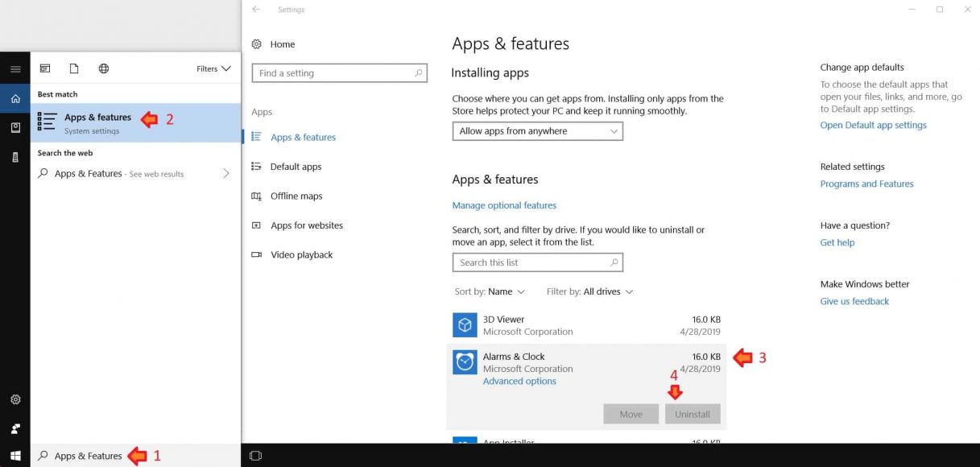Open the Video playback settings section
The width and height of the screenshot is (980, 467).
tap(301, 254)
